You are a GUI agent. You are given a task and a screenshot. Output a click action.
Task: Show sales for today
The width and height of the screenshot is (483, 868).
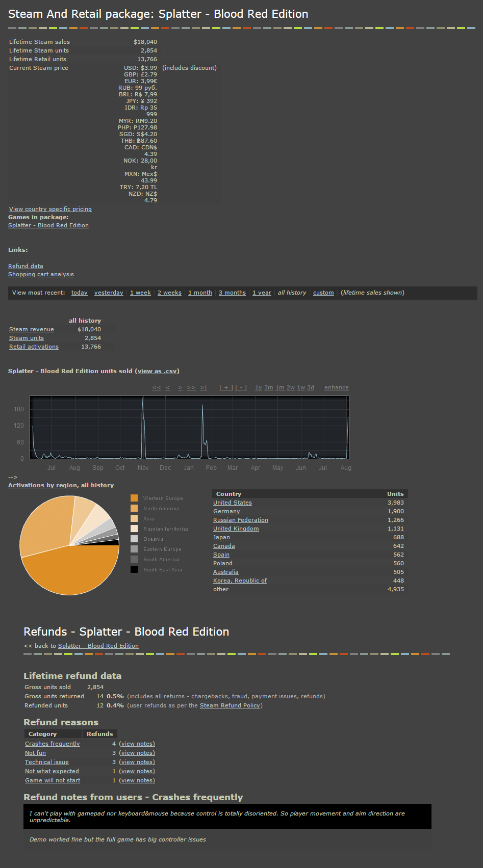coord(79,293)
